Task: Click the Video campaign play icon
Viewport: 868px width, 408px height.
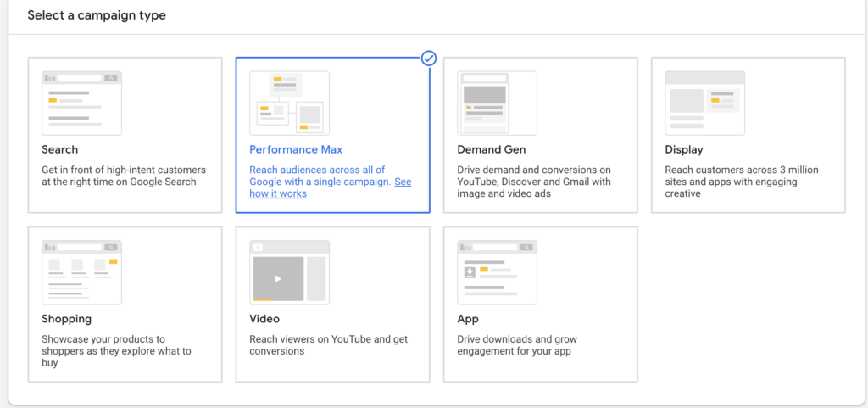Action: pyautogui.click(x=278, y=277)
